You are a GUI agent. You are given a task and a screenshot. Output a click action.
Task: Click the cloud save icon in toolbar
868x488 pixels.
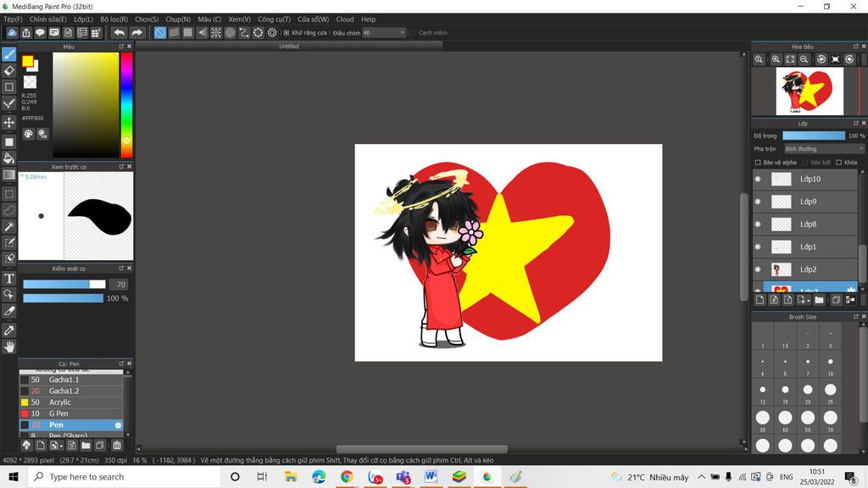click(12, 33)
